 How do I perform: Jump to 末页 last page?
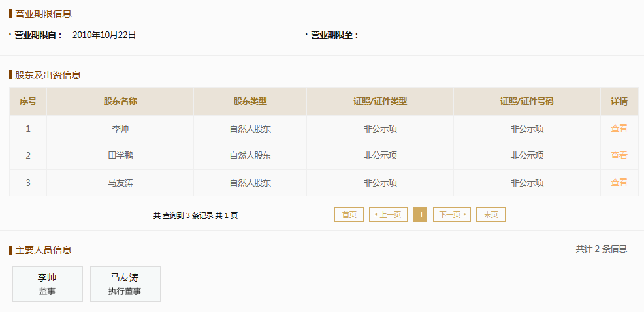coord(491,215)
